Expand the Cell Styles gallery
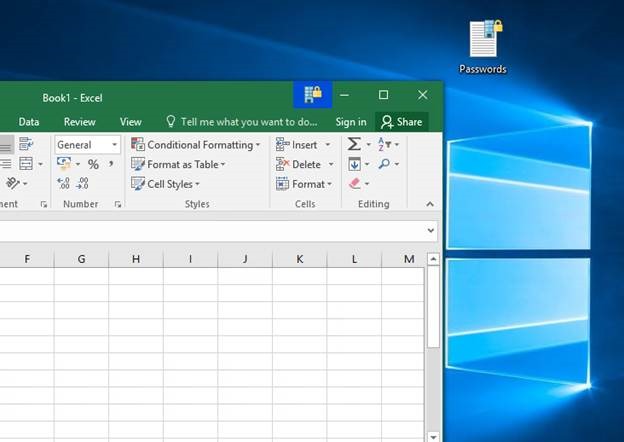The height and width of the screenshot is (442, 624). point(166,184)
